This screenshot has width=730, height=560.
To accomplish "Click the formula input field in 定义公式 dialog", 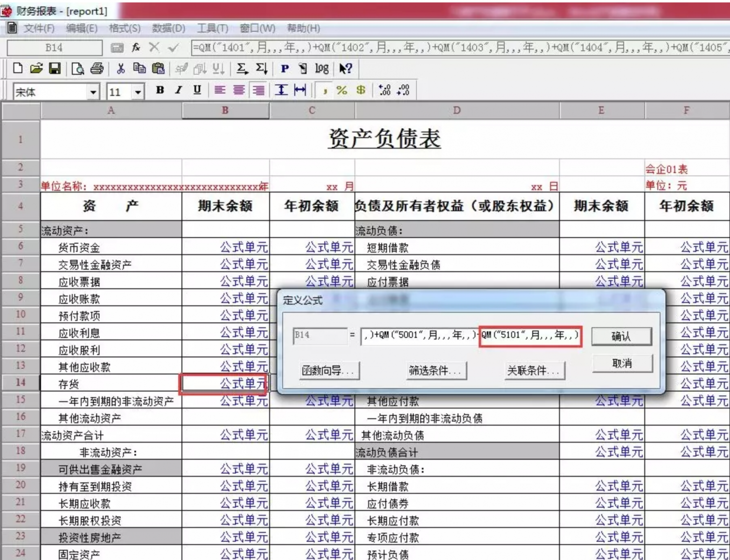I will [x=471, y=336].
